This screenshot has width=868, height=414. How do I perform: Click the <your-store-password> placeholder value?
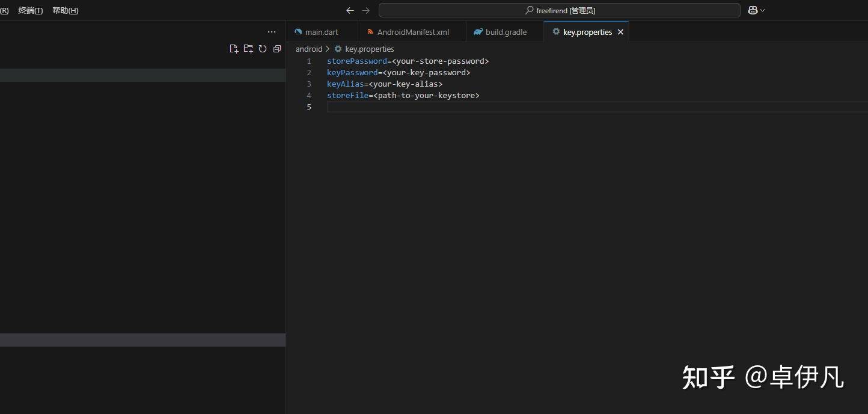click(441, 61)
